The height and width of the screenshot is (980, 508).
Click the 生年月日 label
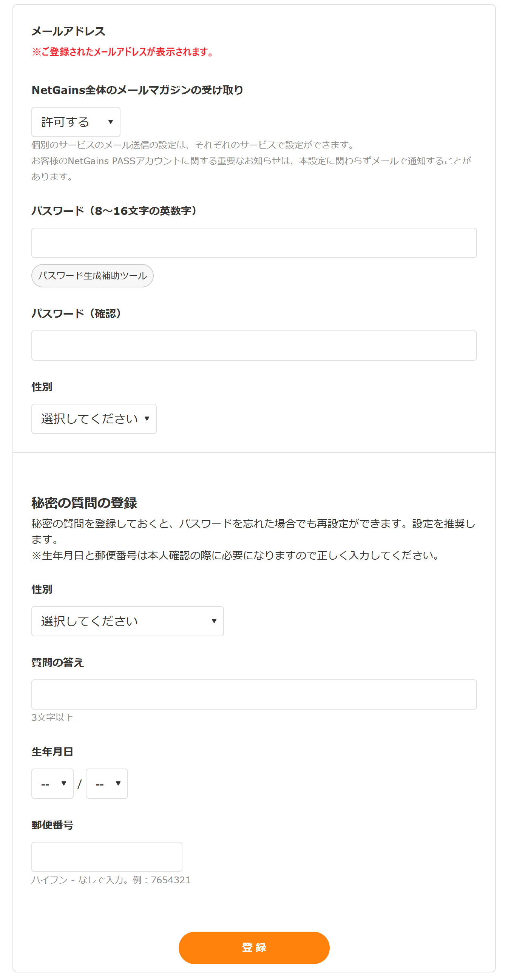click(52, 752)
